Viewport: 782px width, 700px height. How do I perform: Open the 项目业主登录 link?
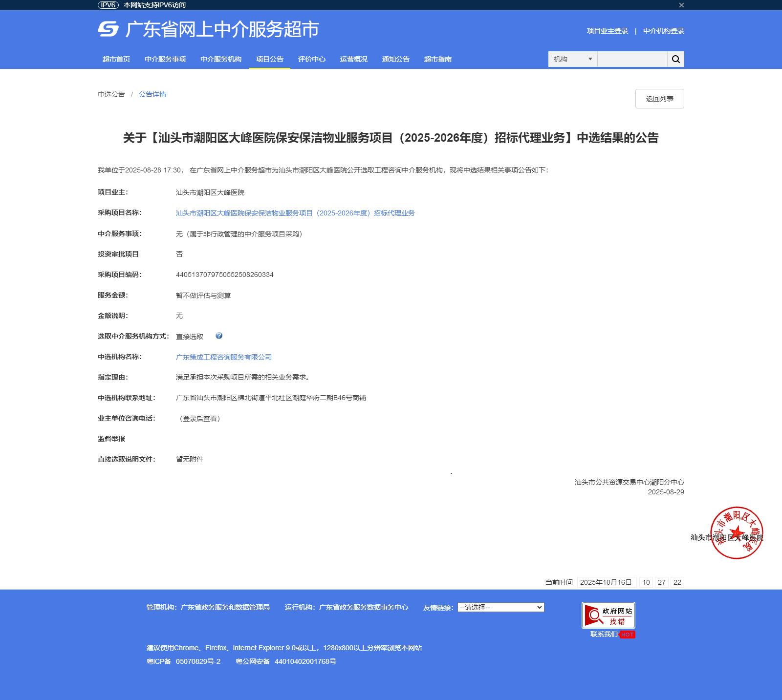(x=607, y=31)
